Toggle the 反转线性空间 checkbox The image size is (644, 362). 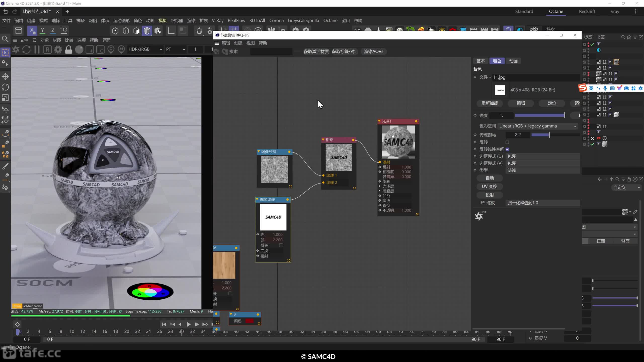click(x=507, y=149)
